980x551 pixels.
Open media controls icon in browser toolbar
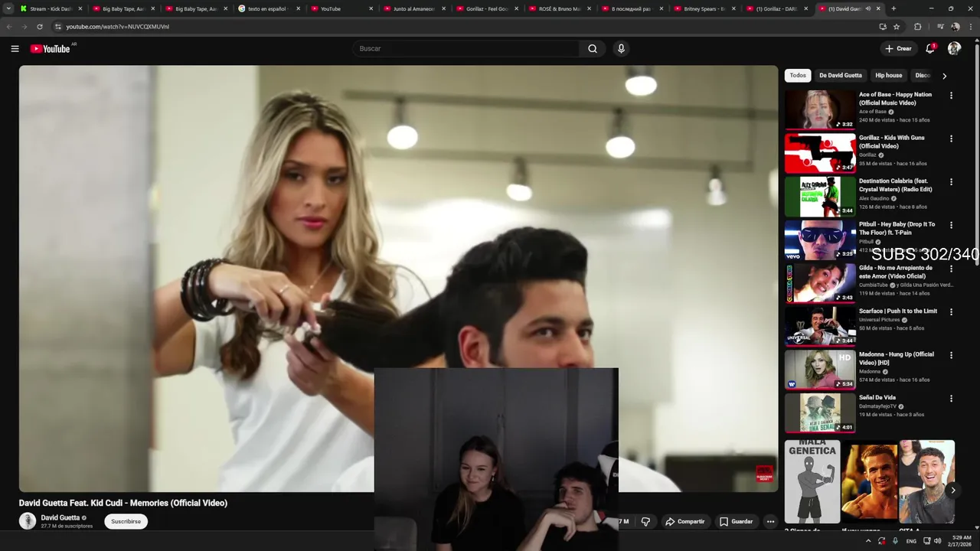940,26
